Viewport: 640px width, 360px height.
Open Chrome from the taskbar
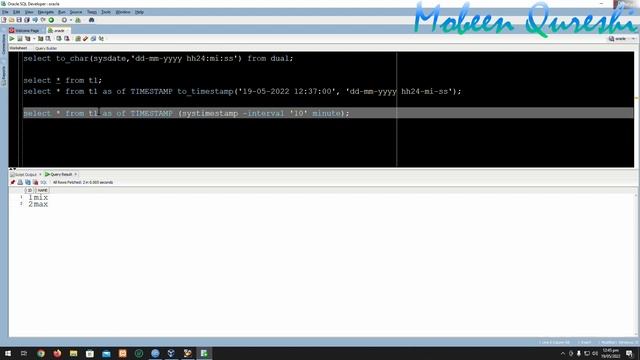pos(41,353)
